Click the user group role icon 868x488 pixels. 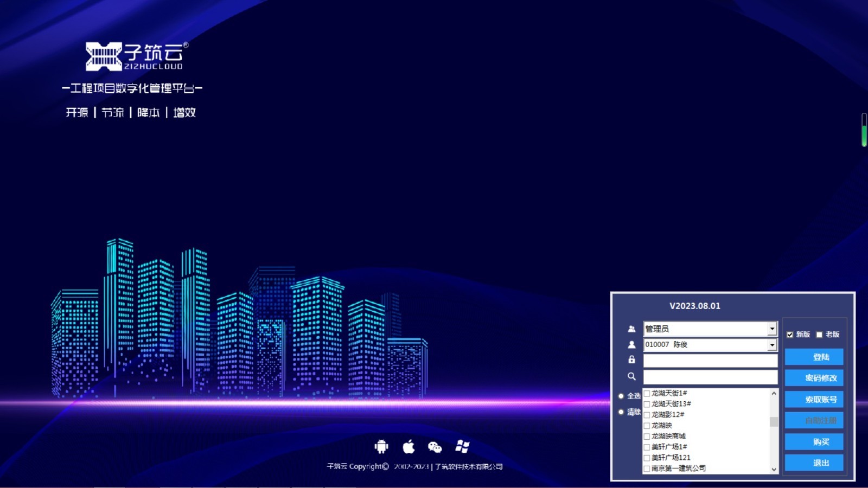tap(631, 329)
